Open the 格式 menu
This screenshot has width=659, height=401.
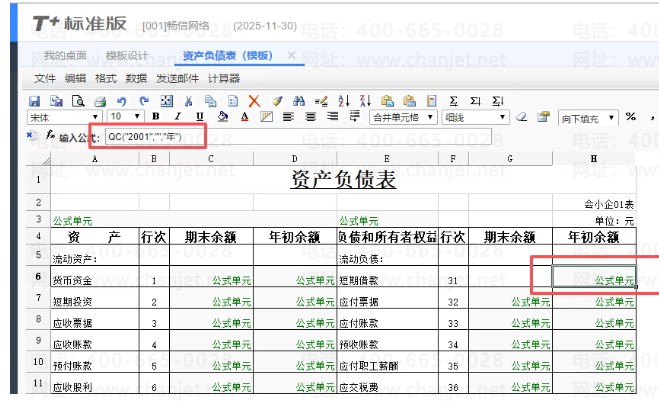pyautogui.click(x=105, y=79)
